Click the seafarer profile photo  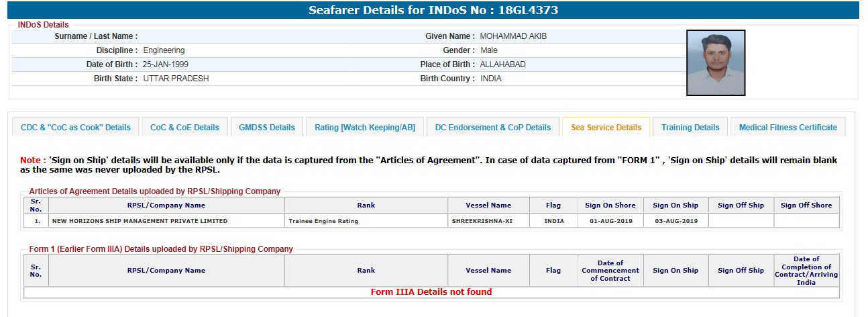pos(716,62)
